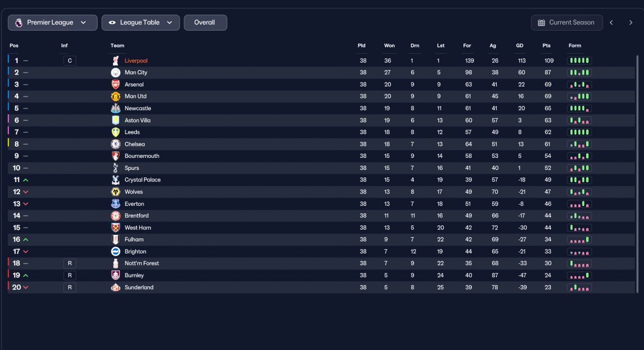
Task: Open the Current Season date selector
Action: point(567,23)
